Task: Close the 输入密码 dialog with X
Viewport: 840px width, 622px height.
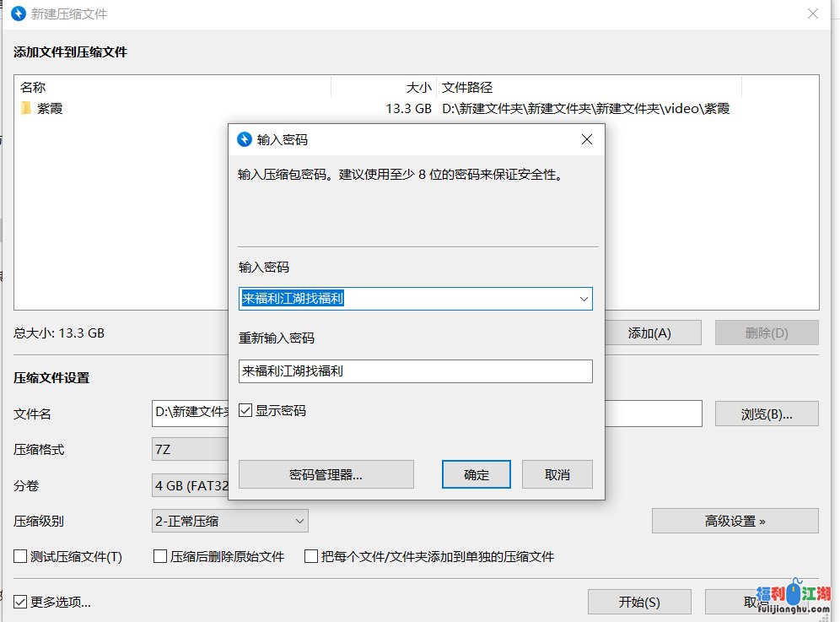Action: (x=587, y=139)
